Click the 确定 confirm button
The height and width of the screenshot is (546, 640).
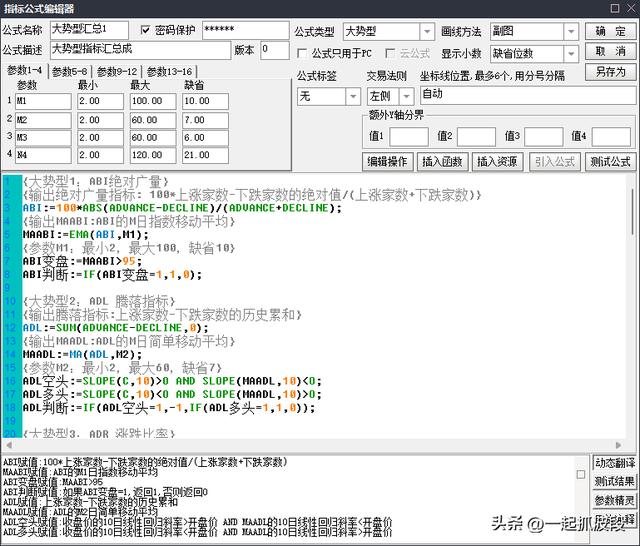[x=610, y=31]
